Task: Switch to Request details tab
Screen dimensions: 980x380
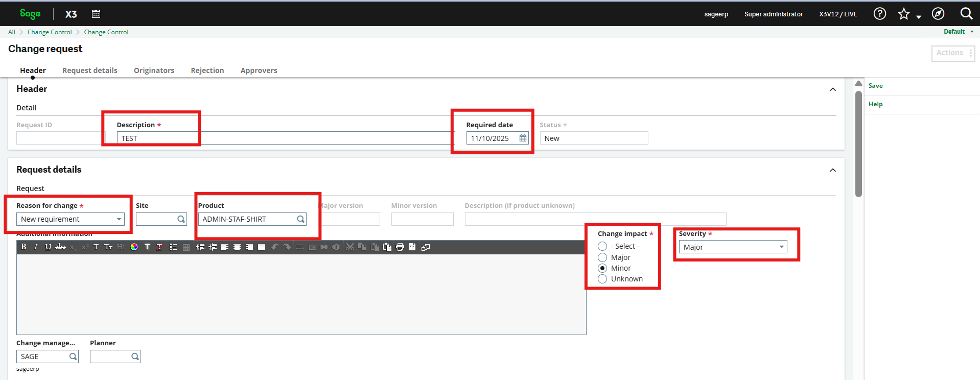Action: 90,70
